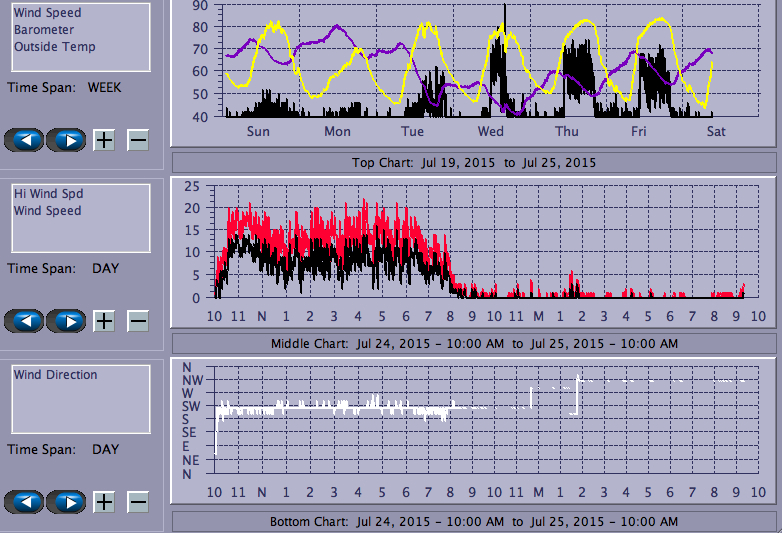782x533 pixels.
Task: Go back in time on the middle chart
Action: (x=25, y=321)
